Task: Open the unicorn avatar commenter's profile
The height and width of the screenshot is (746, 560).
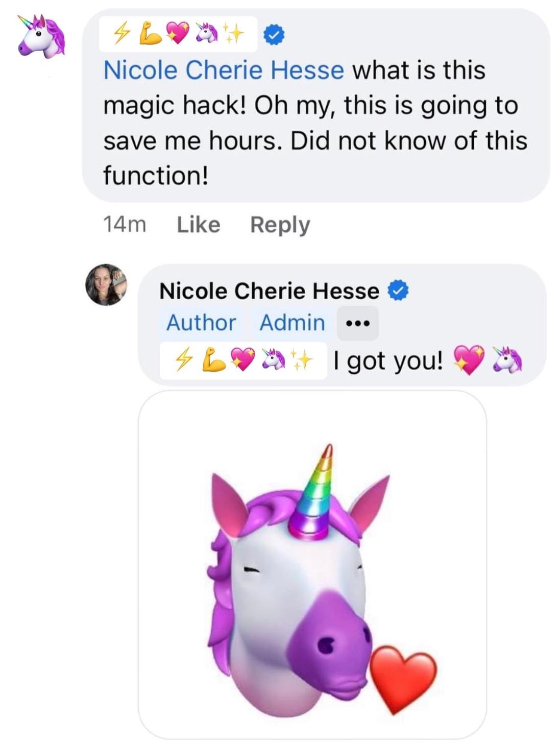Action: pyautogui.click(x=41, y=36)
